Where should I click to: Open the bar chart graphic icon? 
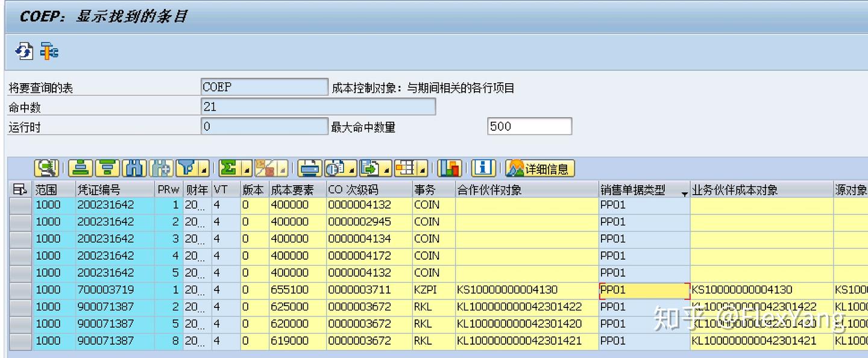450,169
